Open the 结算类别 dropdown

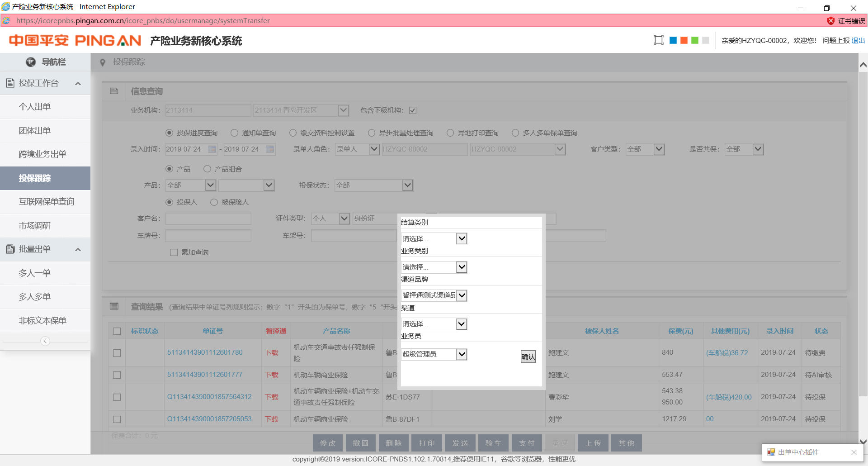coord(461,239)
